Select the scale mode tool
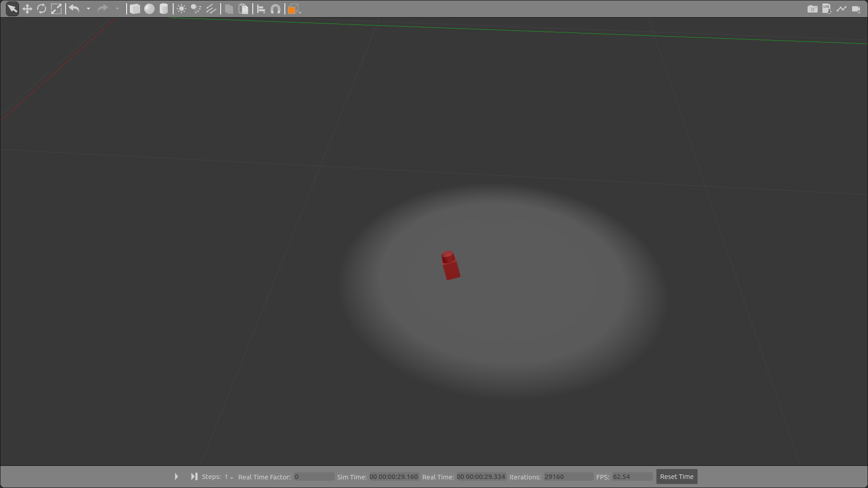Screen dimensions: 868x488 56,9
